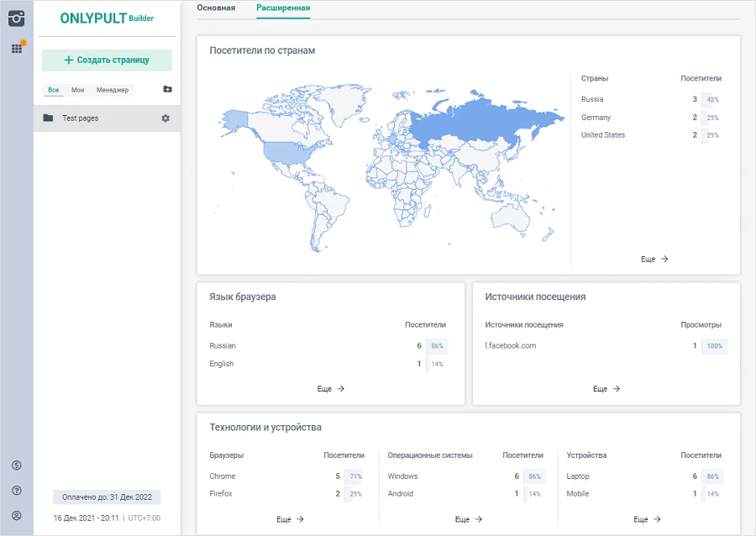Click the Оплачено до: 31 Дек 2022 badge
The image size is (756, 536).
107,497
